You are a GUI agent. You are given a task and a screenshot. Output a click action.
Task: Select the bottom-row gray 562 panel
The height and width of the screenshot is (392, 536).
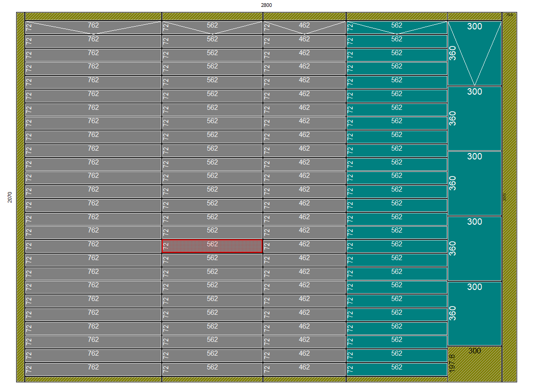click(x=212, y=369)
